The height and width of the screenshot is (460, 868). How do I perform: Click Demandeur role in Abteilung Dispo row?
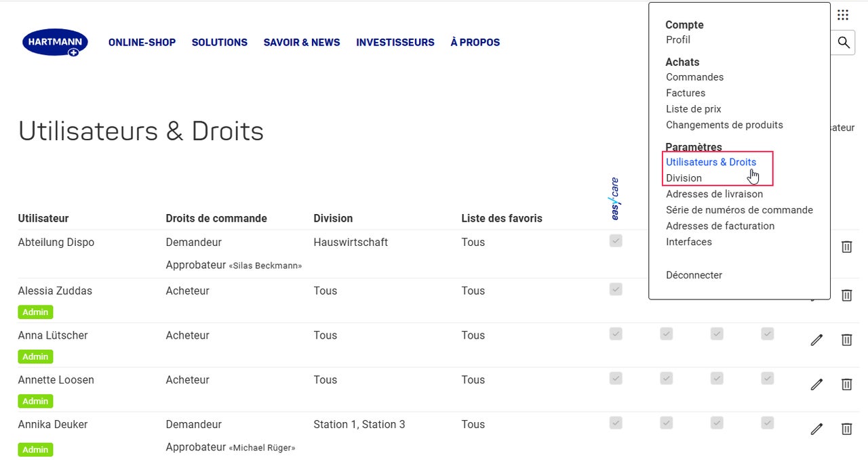tap(194, 242)
